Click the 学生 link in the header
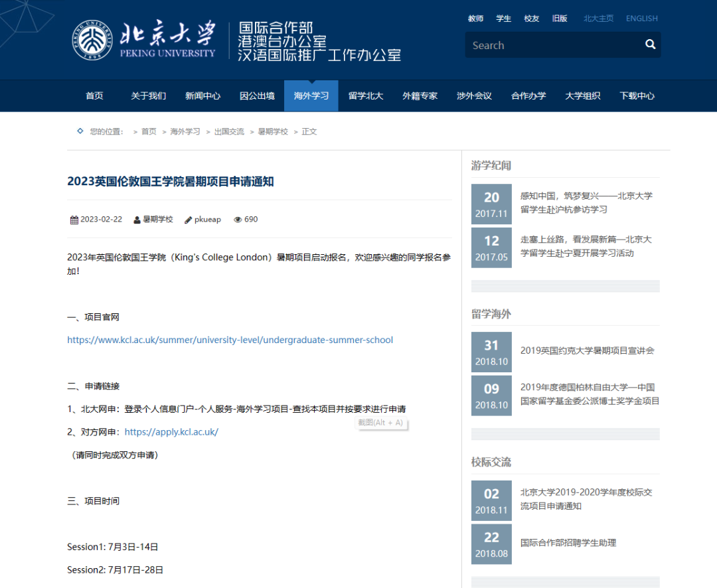Image resolution: width=717 pixels, height=588 pixels. 503,19
